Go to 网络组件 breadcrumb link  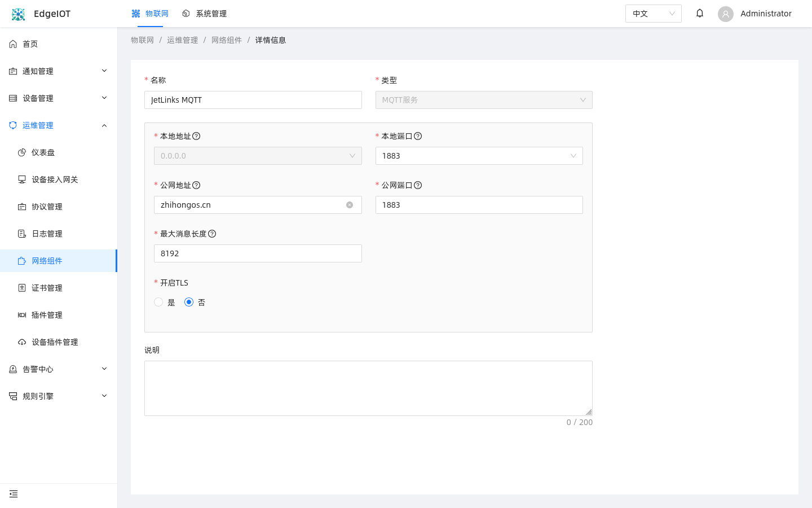[x=227, y=40]
